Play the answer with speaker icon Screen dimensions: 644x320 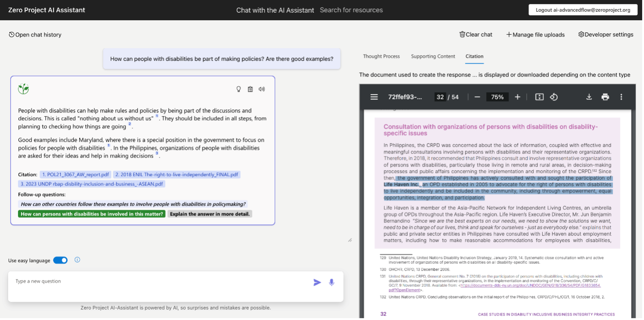[x=262, y=89]
